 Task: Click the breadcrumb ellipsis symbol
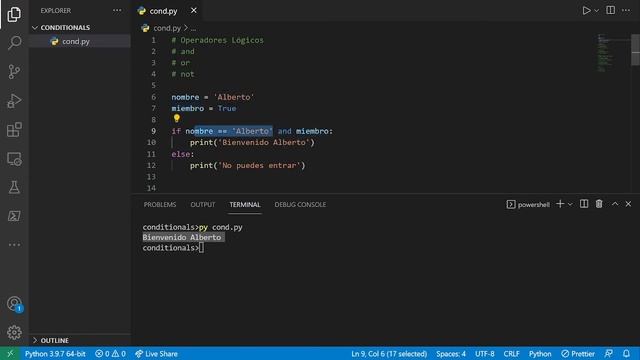pos(193,28)
